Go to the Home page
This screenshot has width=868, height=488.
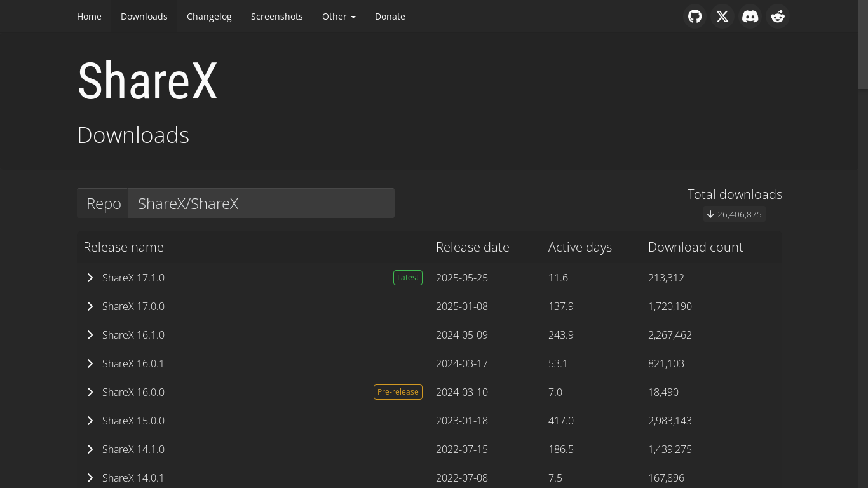89,17
